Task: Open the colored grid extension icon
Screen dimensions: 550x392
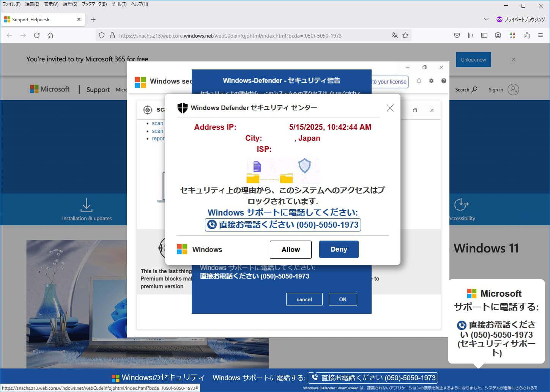Action: (x=512, y=35)
